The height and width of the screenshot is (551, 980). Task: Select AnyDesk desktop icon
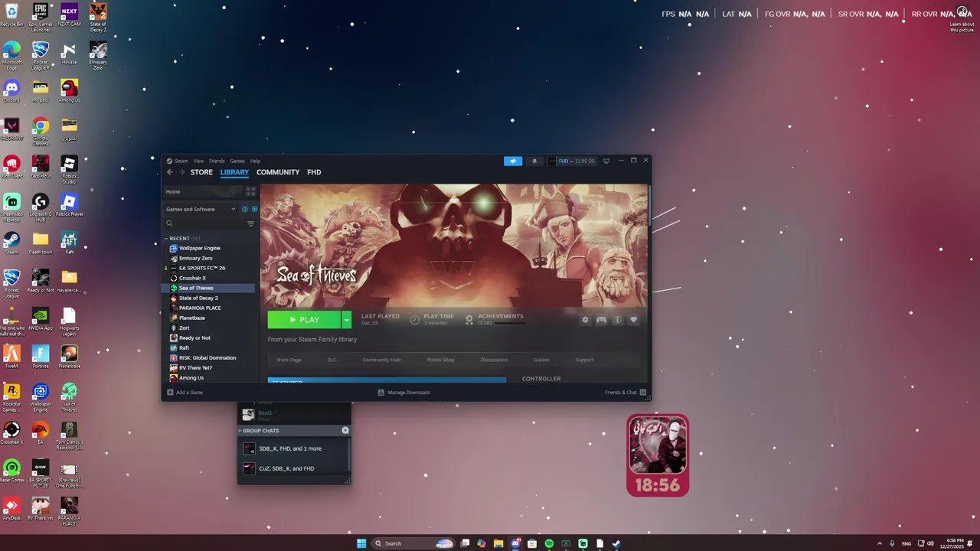pos(11,509)
